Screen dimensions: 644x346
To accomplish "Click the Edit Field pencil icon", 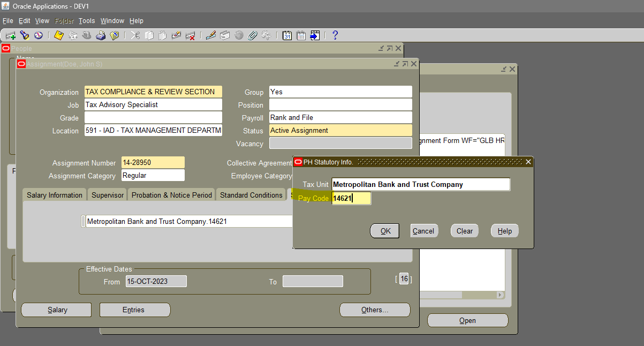I will tap(211, 35).
